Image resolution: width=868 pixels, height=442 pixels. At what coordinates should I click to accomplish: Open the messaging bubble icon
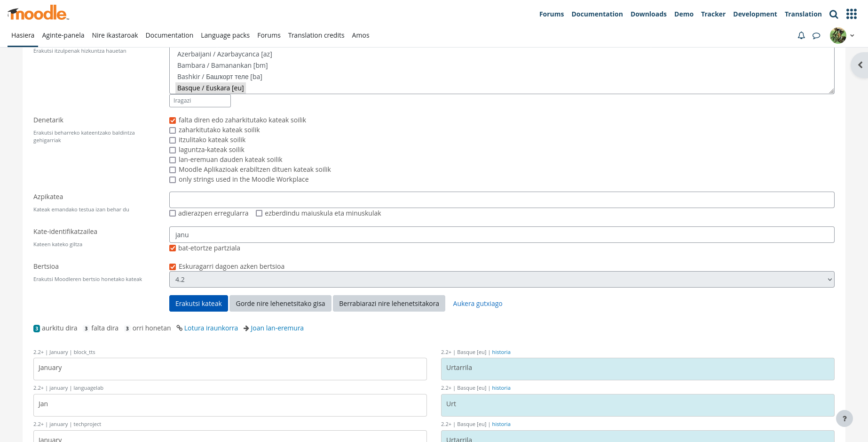[x=817, y=35]
